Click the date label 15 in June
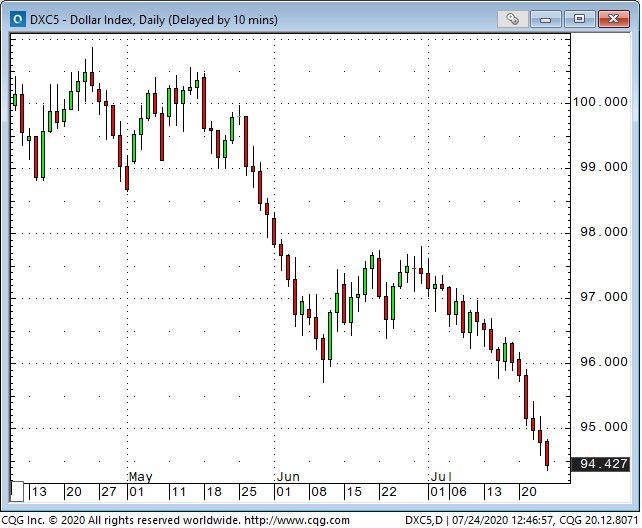The width and height of the screenshot is (642, 528). 354,492
